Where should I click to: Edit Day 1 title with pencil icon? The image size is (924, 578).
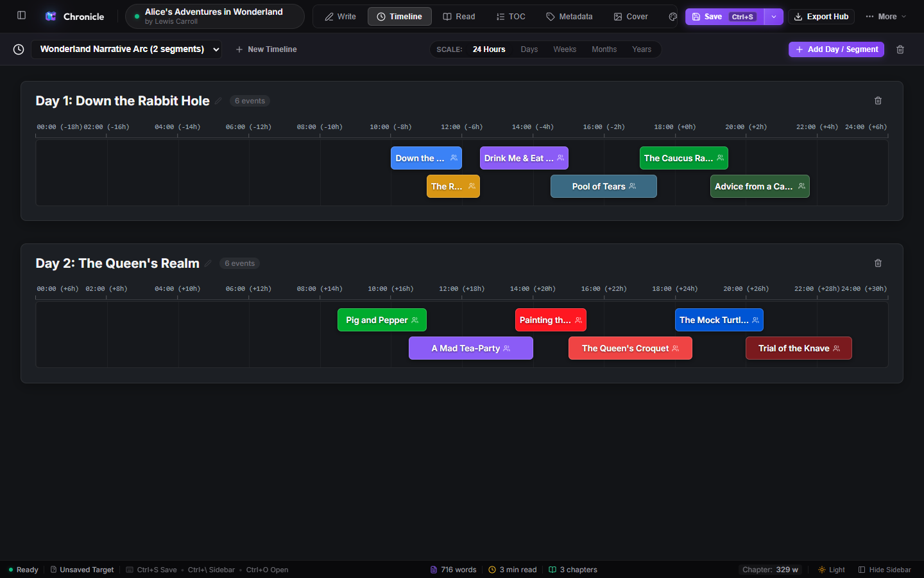(x=218, y=101)
